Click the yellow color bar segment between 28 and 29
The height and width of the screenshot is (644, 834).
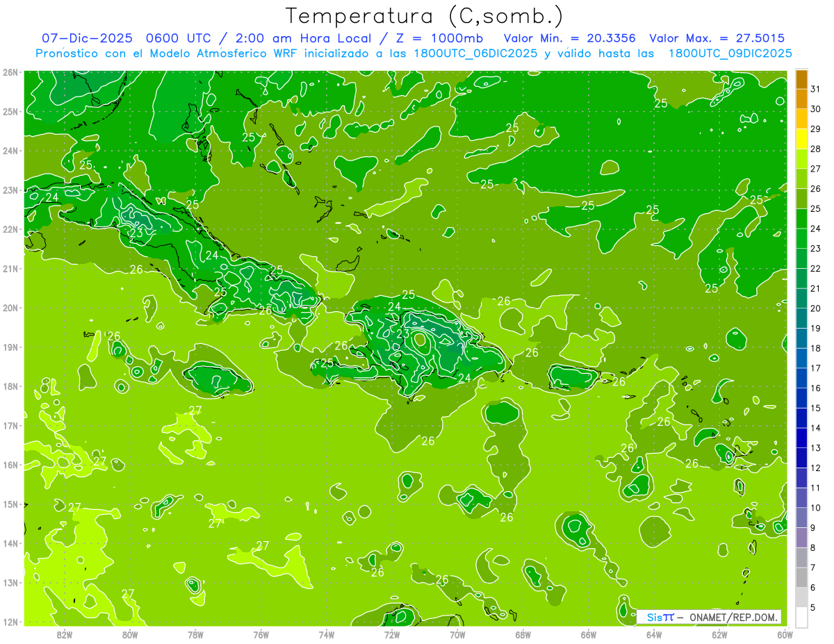pos(801,139)
